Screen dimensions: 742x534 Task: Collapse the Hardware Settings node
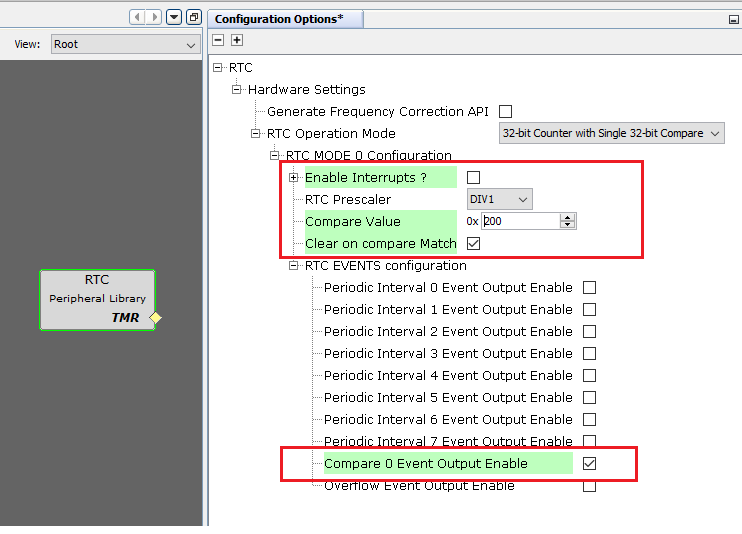tap(236, 89)
